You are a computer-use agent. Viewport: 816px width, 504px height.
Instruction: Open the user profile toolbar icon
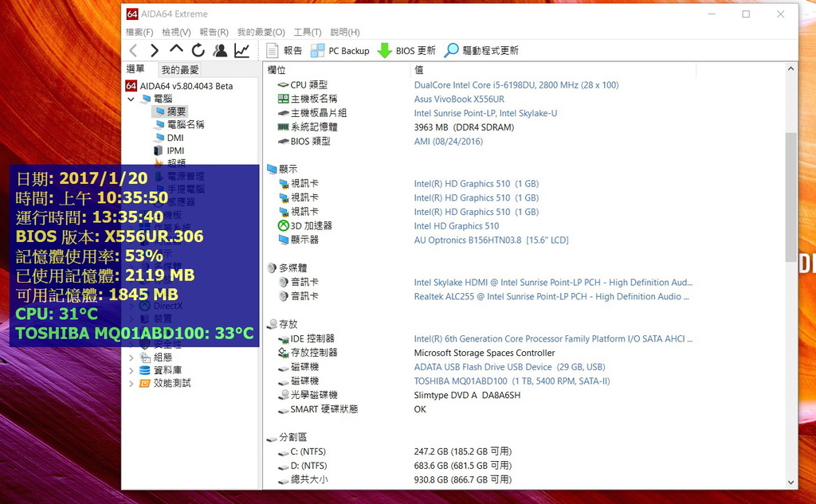pyautogui.click(x=220, y=50)
